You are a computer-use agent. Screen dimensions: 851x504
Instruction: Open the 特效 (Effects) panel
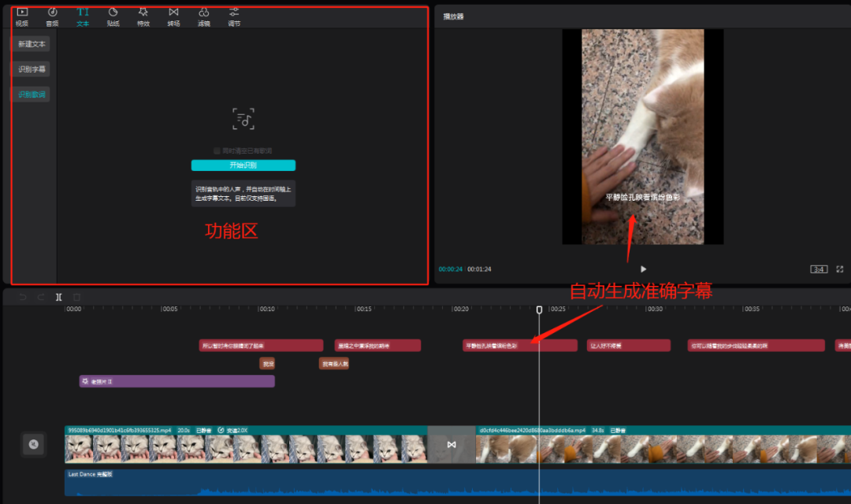(143, 16)
